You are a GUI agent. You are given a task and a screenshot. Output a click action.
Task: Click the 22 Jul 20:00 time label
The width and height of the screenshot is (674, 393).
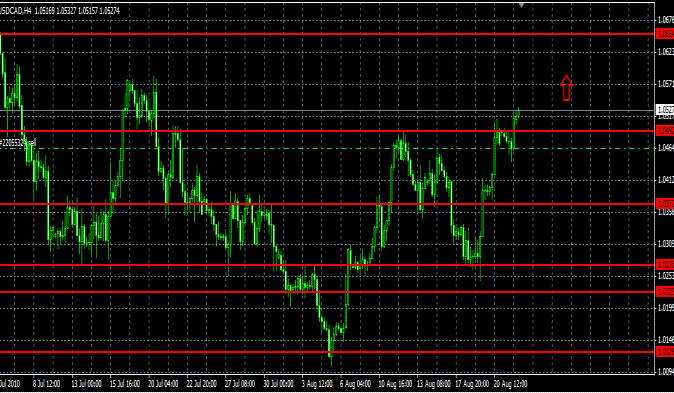point(201,384)
